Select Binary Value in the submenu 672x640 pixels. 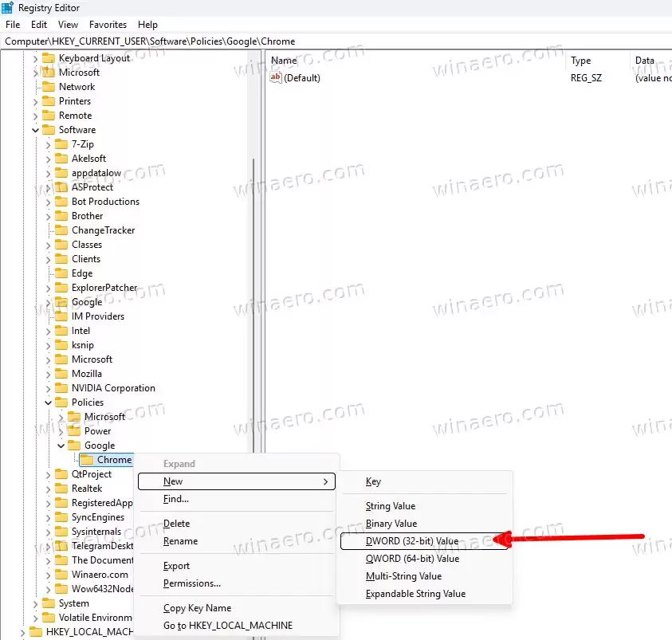coord(424,524)
